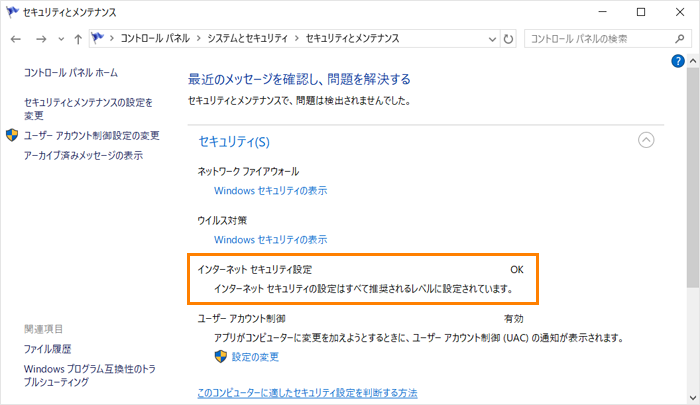Click the scrollbar down arrow
Viewport: 700px width, 405px height.
pos(693,397)
